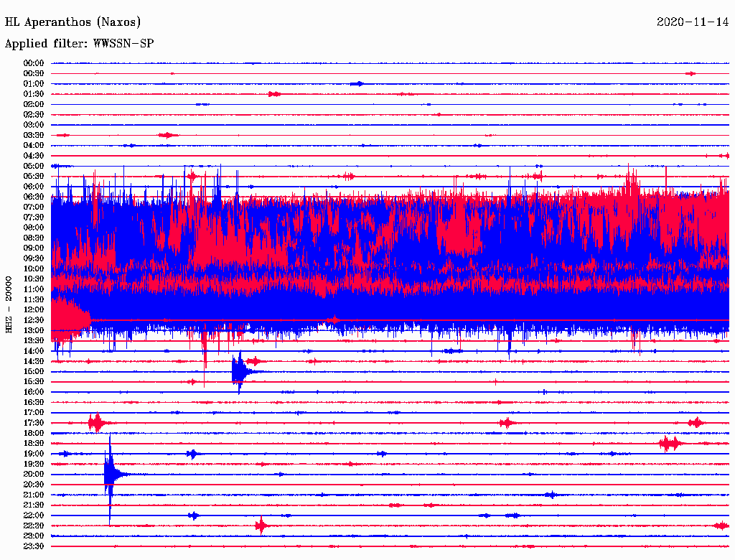
Task: Click the date label 2020-11-14
Action: click(693, 22)
